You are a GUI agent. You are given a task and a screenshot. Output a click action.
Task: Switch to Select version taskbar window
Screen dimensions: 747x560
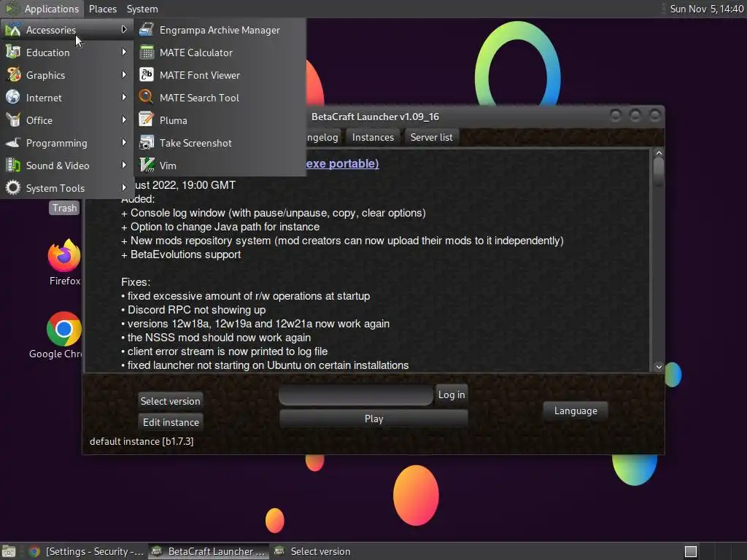pyautogui.click(x=313, y=551)
